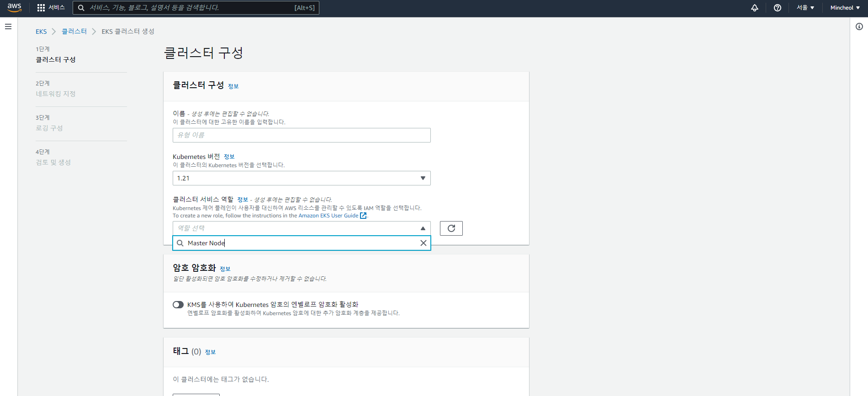Open the external link icon beside User Guide

pos(363,216)
